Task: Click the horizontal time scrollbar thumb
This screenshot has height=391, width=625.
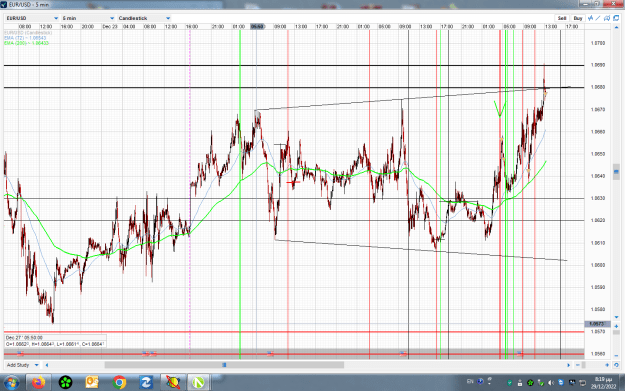Action: 224,365
